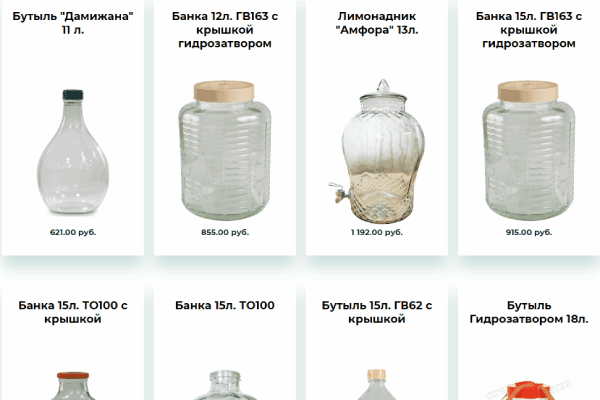Click the ГВ62 bottle image with beige cap
600x400 pixels.
point(377,385)
